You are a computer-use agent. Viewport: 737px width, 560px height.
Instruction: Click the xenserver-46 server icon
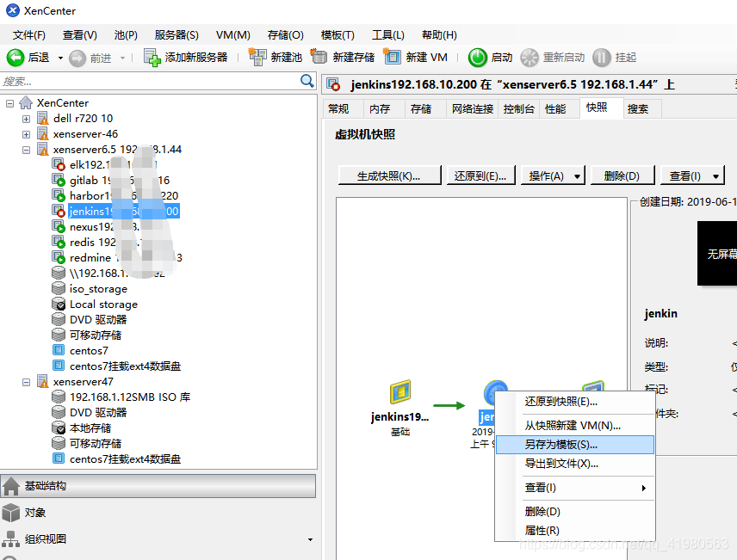(43, 134)
